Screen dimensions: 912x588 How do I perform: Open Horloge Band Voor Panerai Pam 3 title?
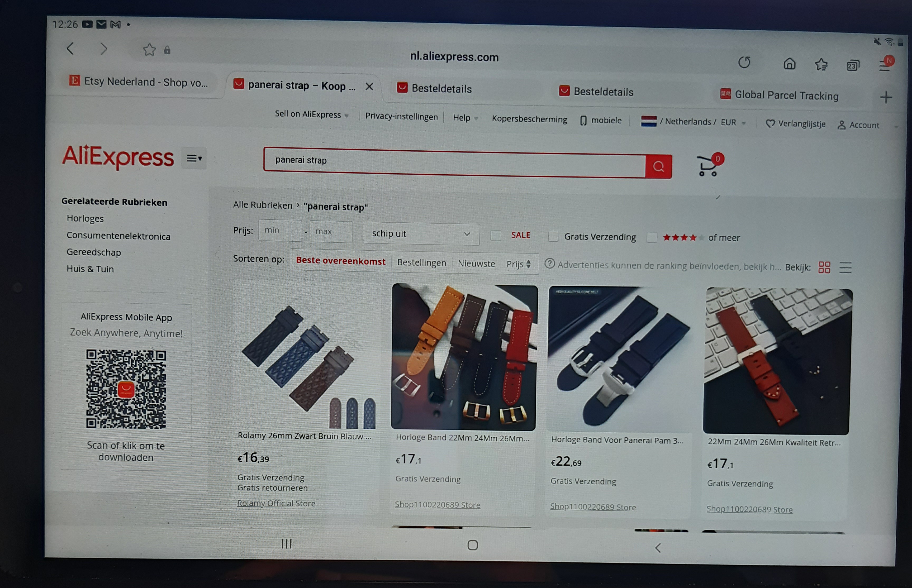(x=617, y=440)
